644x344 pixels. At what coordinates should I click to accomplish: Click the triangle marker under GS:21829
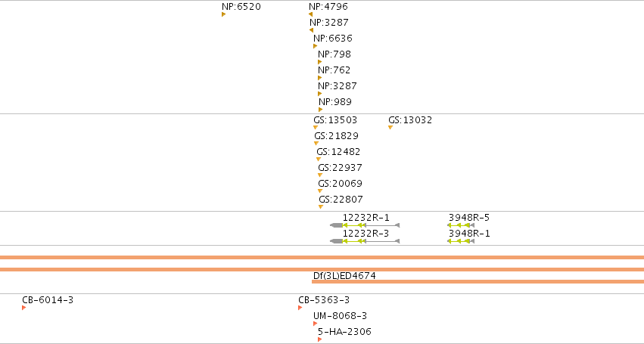click(x=316, y=144)
